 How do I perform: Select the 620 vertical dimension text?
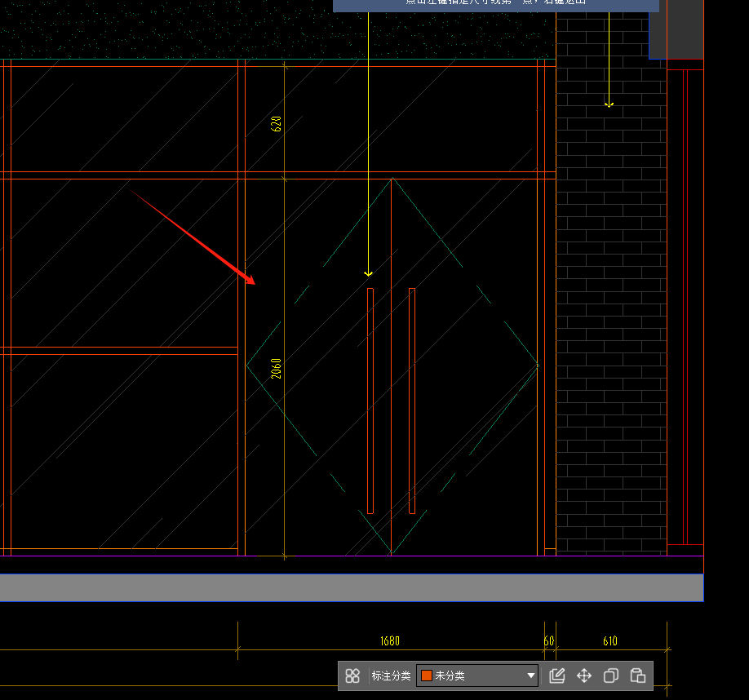click(276, 124)
